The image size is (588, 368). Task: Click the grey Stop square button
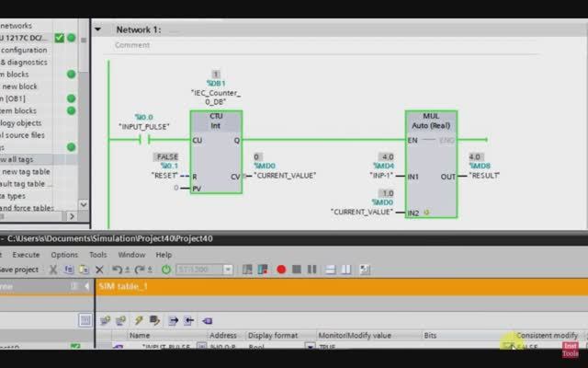(297, 270)
